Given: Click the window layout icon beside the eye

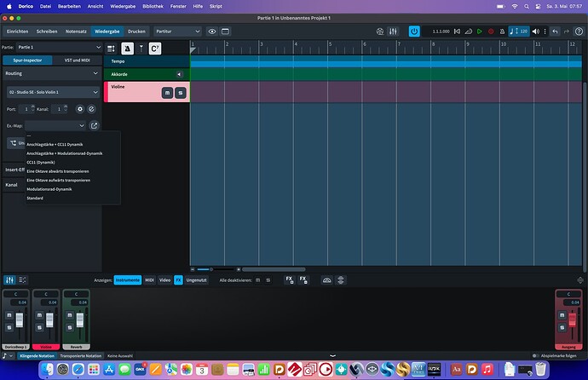Looking at the screenshot, I should pyautogui.click(x=225, y=32).
